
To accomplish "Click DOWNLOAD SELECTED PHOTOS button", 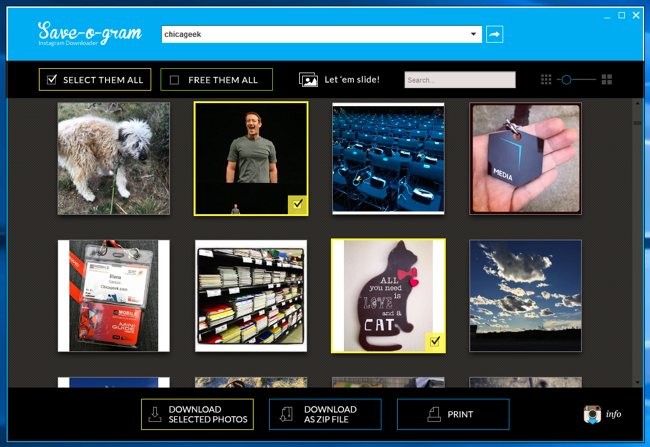I will pyautogui.click(x=197, y=414).
